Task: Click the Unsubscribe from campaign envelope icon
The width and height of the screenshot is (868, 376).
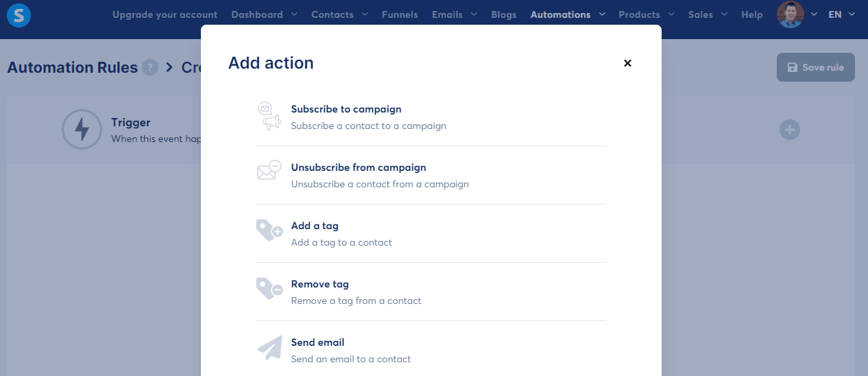Action: 269,170
